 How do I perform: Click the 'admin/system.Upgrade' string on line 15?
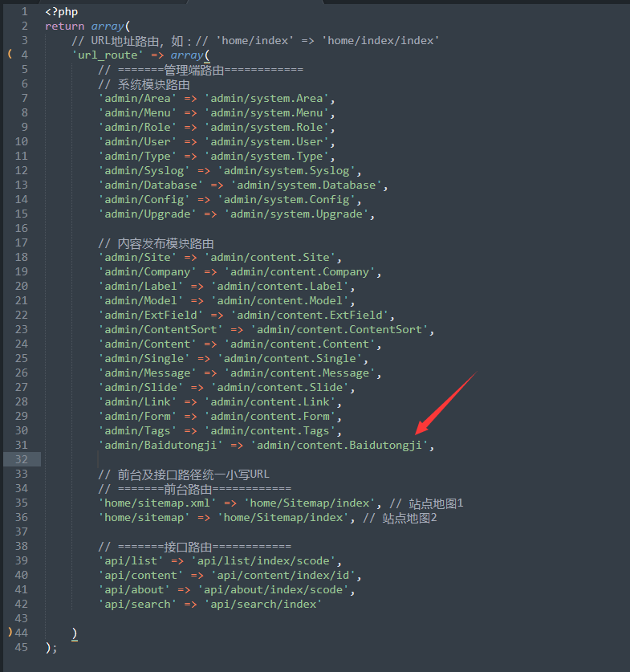[x=299, y=214]
